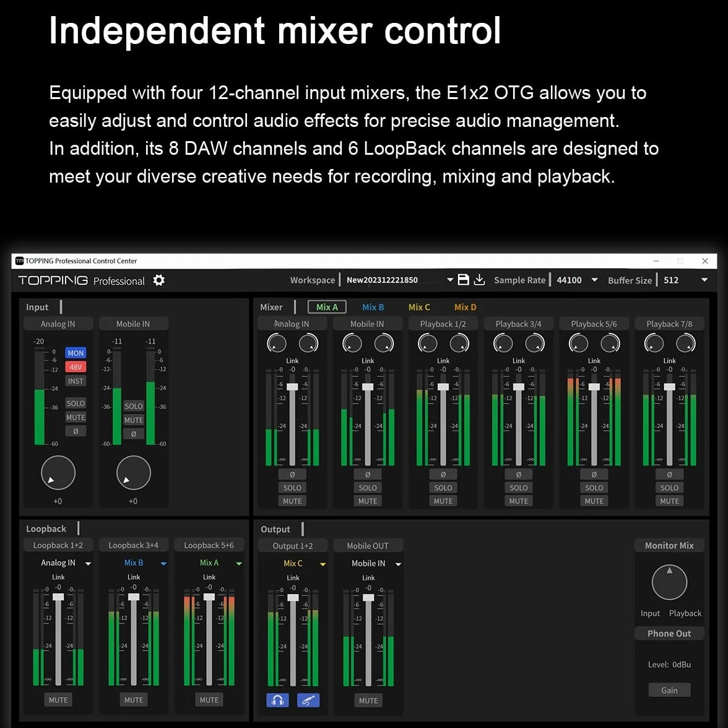Click left pan knob of Playback 7/8
This screenshot has height=728, width=728.
pyautogui.click(x=654, y=344)
